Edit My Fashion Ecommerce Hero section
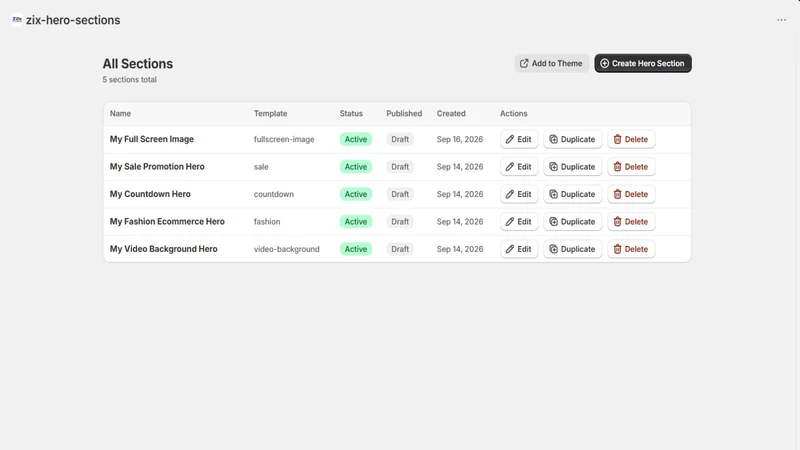 519,222
